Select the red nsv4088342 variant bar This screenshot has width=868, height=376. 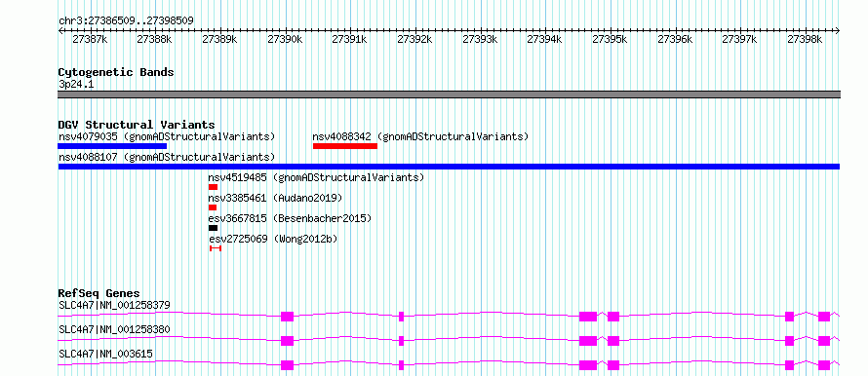coord(345,146)
